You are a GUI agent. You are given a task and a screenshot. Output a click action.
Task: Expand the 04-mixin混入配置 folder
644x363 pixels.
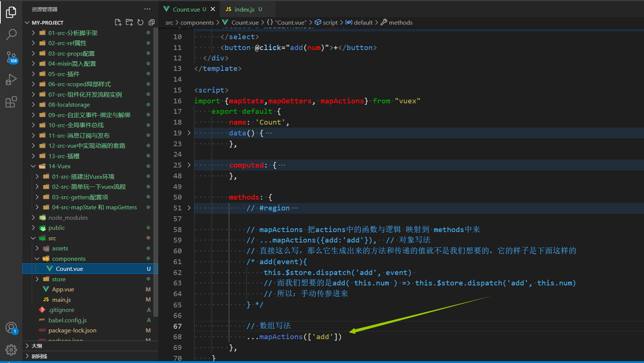(34, 63)
